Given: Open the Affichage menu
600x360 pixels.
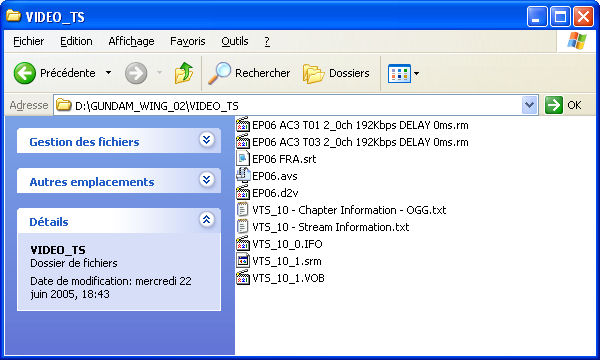Looking at the screenshot, I should (x=131, y=41).
